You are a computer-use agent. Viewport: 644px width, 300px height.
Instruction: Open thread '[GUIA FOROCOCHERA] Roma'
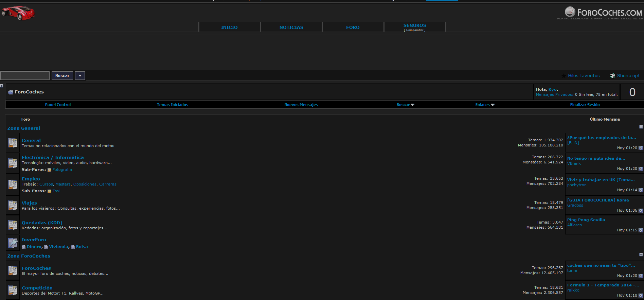tap(598, 200)
